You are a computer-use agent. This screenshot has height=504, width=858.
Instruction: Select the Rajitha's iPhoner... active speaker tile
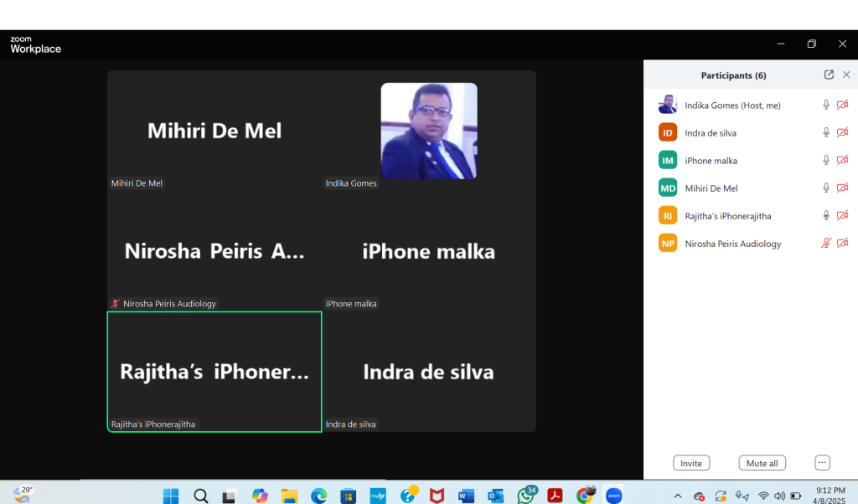click(x=214, y=372)
